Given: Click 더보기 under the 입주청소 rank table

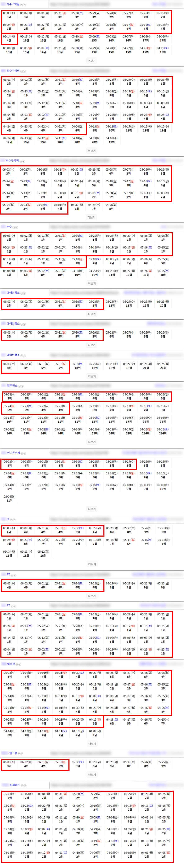Looking at the screenshot, I should pyautogui.click(x=92, y=442).
